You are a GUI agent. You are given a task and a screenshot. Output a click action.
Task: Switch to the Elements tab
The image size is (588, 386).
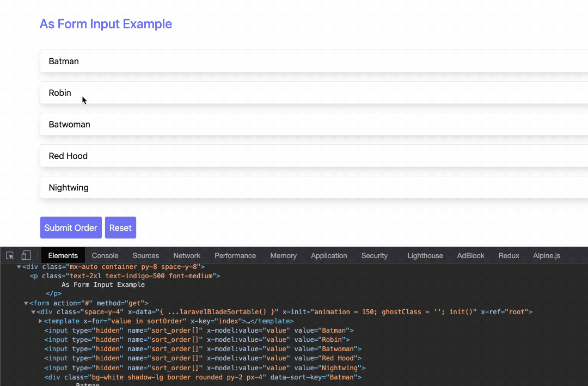[63, 255]
